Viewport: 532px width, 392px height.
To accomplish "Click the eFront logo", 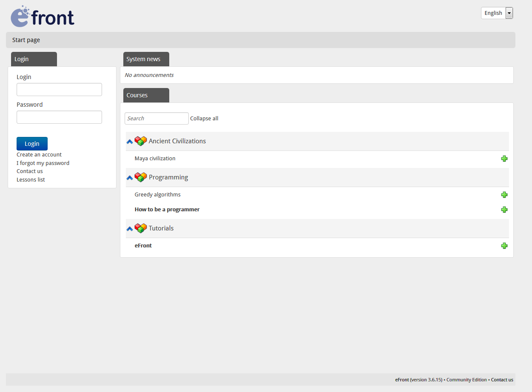I will 42,16.
